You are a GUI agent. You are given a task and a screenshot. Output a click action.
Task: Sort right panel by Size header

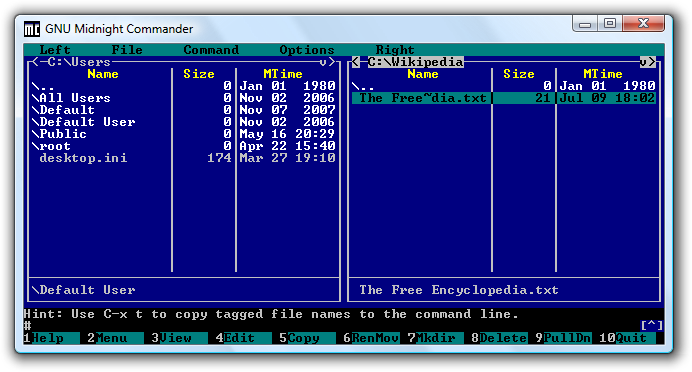(519, 74)
